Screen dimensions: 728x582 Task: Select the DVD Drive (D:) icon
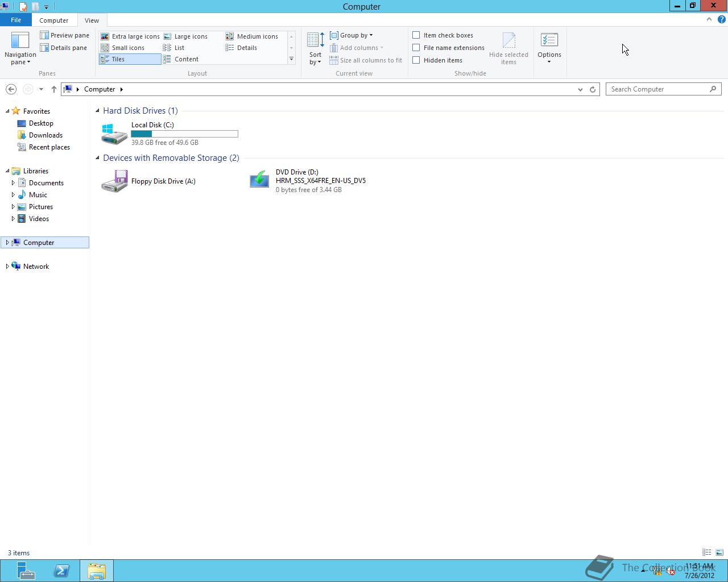click(259, 180)
